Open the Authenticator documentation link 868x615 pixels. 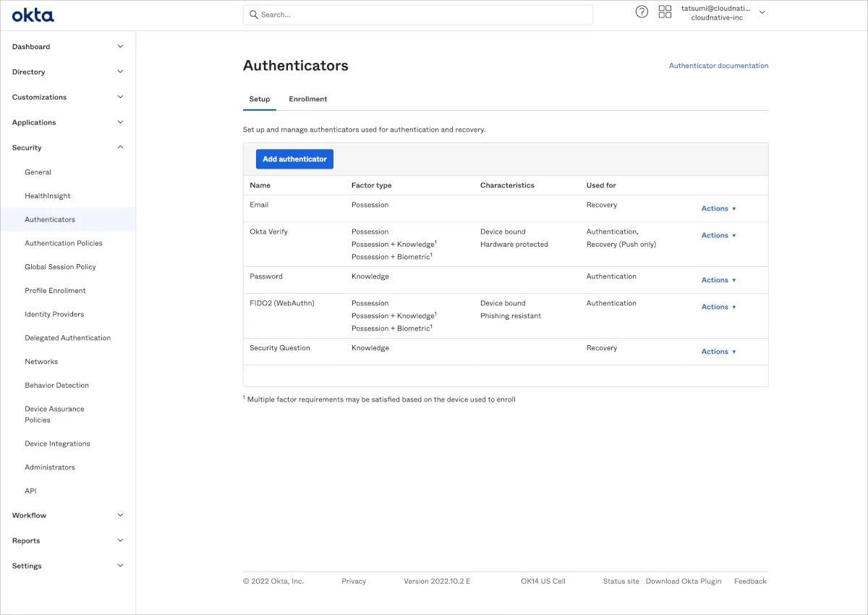point(718,66)
